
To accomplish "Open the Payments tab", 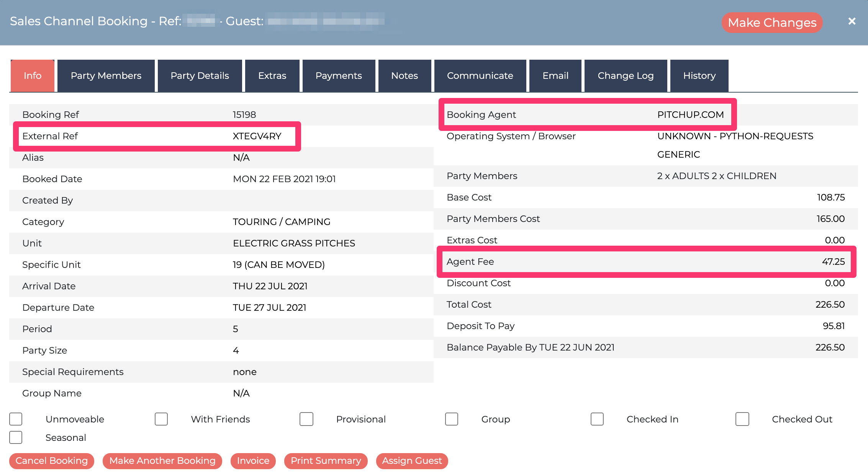I will pyautogui.click(x=339, y=76).
